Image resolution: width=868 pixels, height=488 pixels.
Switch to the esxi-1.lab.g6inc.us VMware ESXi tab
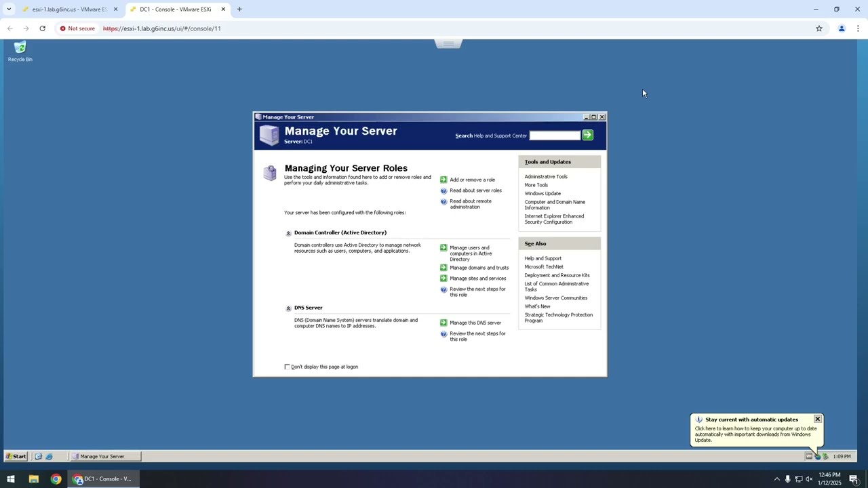pyautogui.click(x=68, y=9)
